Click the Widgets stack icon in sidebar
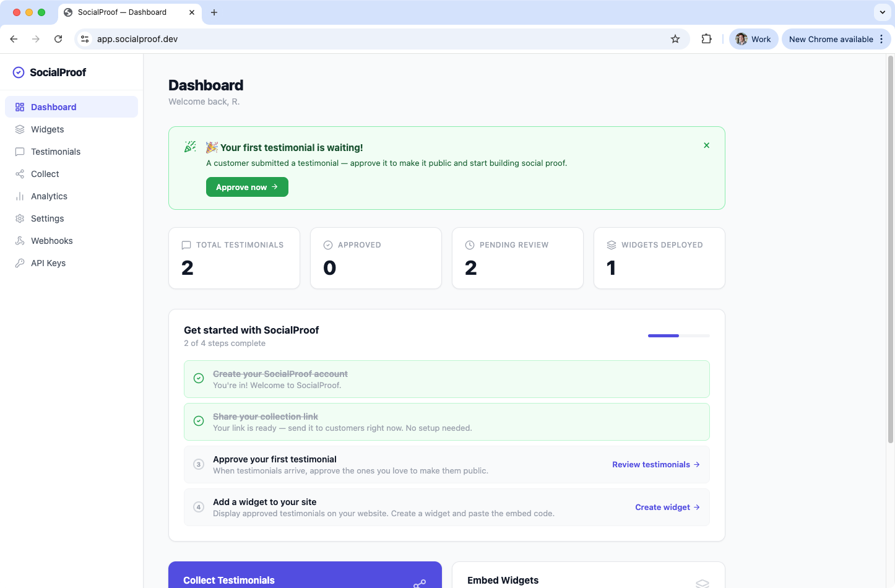Image resolution: width=895 pixels, height=588 pixels. pos(19,129)
